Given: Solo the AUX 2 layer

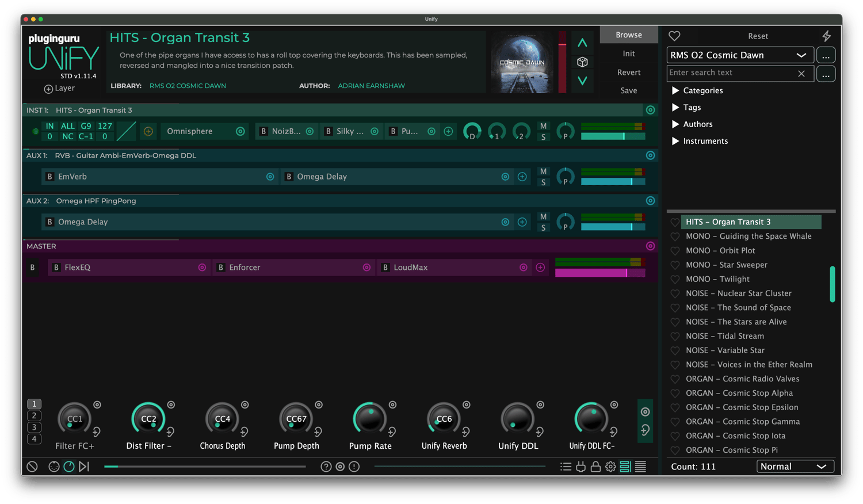Looking at the screenshot, I should pyautogui.click(x=543, y=228).
